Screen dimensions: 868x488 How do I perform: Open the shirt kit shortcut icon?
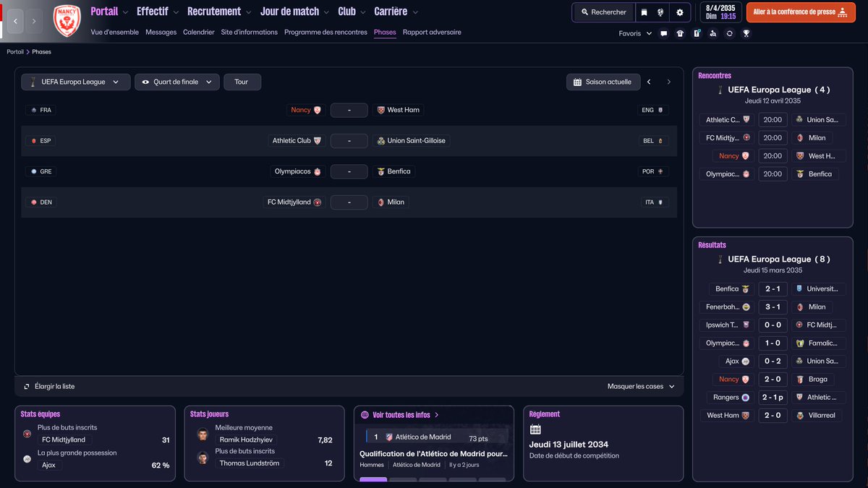(x=680, y=33)
